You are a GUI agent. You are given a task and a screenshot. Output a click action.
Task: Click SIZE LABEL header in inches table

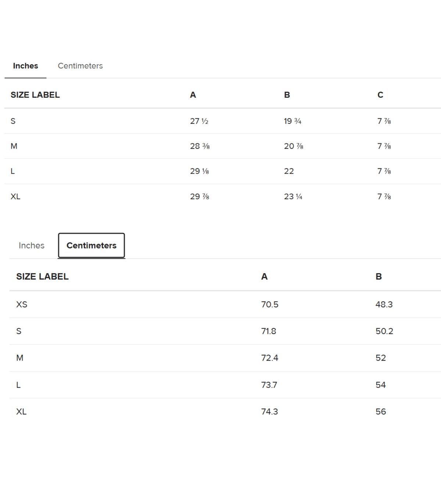tap(35, 95)
